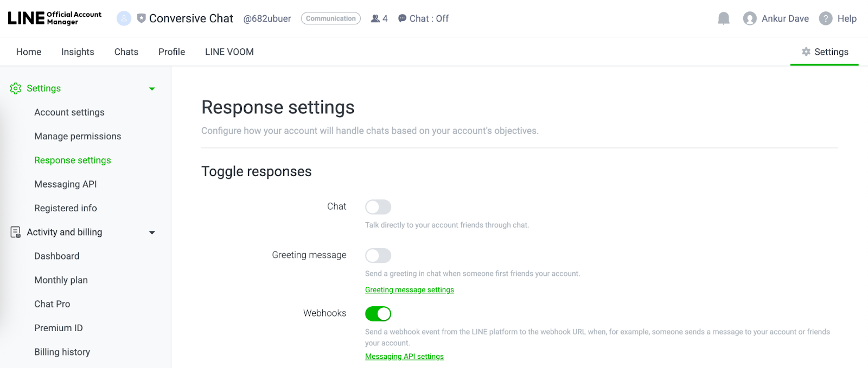Image resolution: width=868 pixels, height=368 pixels.
Task: Open the Conversive Chat account avatar
Action: (x=124, y=18)
